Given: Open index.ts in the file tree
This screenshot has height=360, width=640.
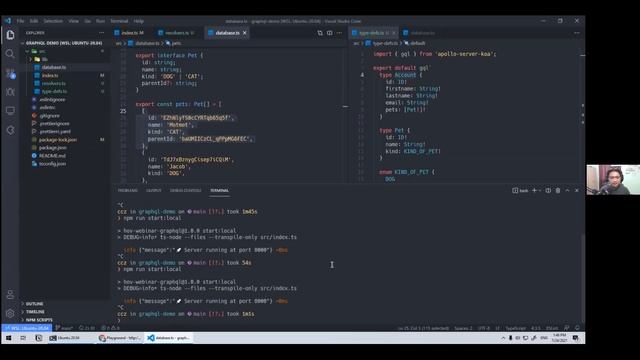Looking at the screenshot, I should click(x=64, y=75).
